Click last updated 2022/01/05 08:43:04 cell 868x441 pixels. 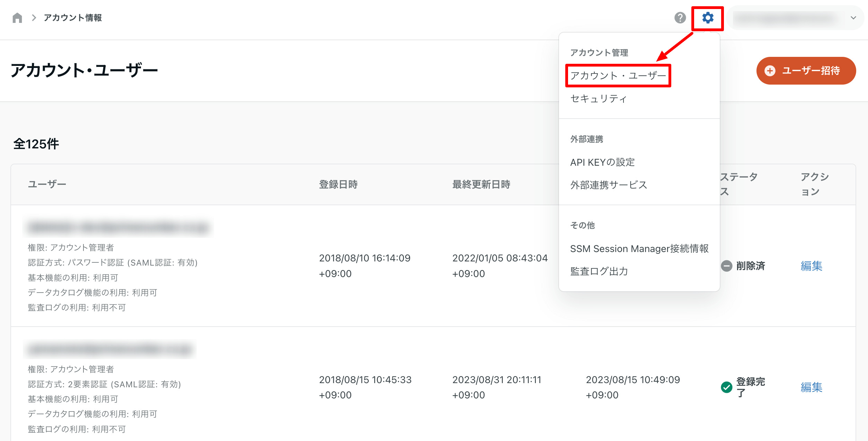[x=500, y=266]
